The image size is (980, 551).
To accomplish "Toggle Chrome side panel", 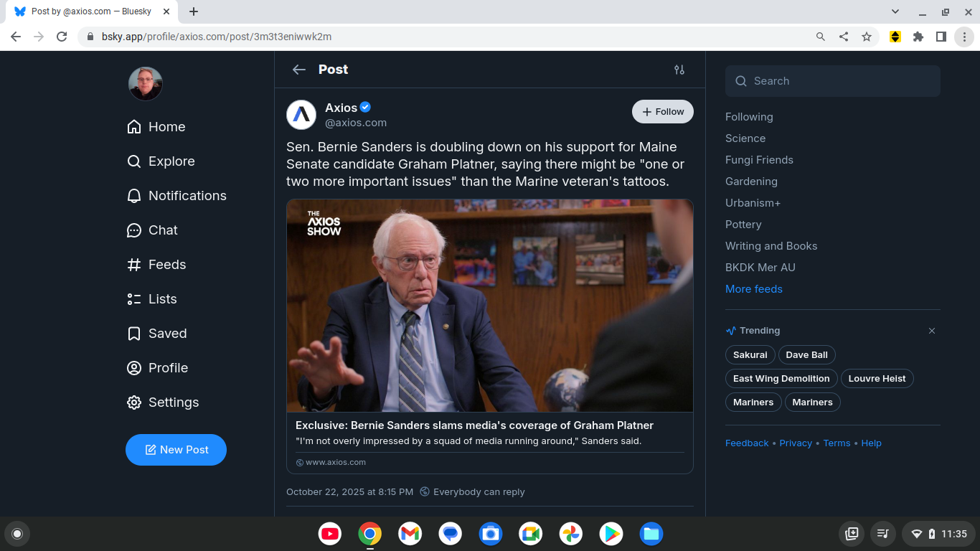I will [941, 37].
